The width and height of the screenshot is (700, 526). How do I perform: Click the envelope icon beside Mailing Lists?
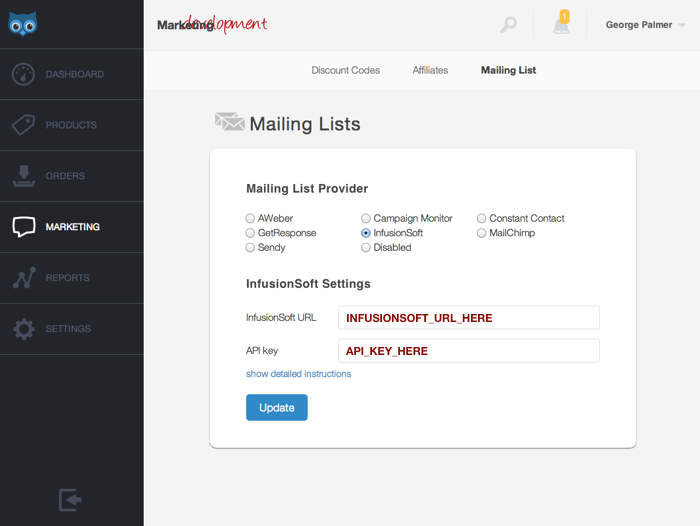coord(229,122)
